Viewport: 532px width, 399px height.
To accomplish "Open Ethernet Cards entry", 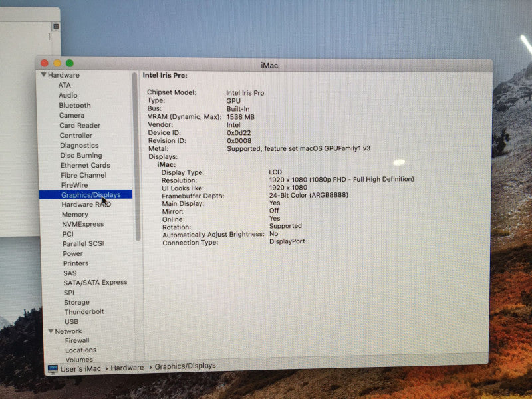I will 85,165.
